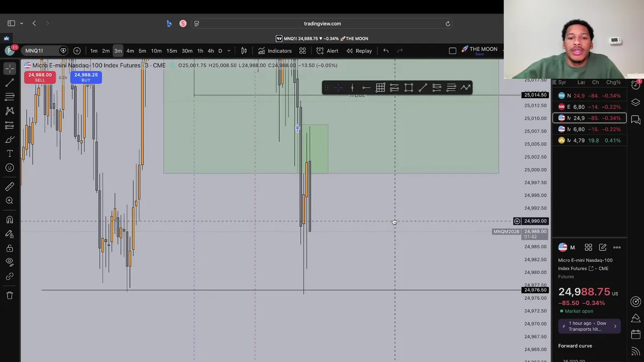Open the object link tool
This screenshot has height=362, width=644.
[10, 277]
